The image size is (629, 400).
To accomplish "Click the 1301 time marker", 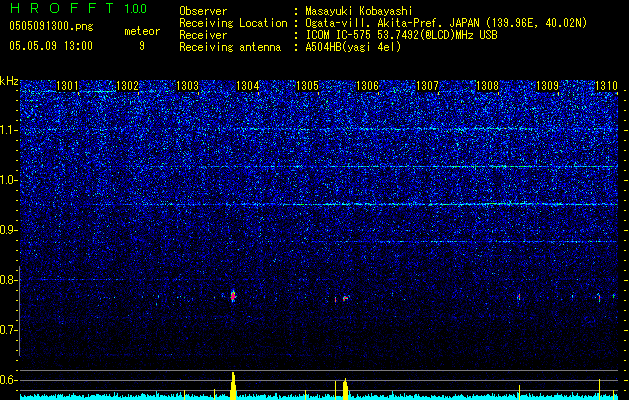I will coord(67,85).
